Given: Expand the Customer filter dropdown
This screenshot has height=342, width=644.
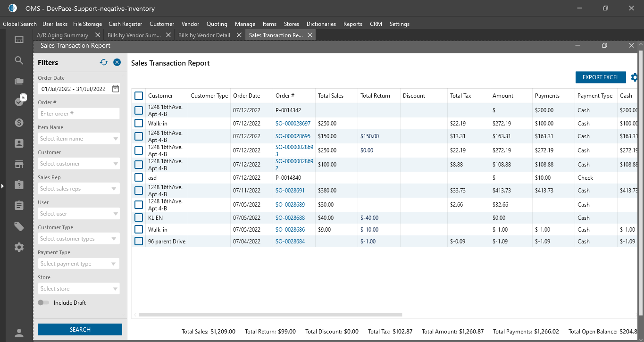Looking at the screenshot, I should pos(78,164).
